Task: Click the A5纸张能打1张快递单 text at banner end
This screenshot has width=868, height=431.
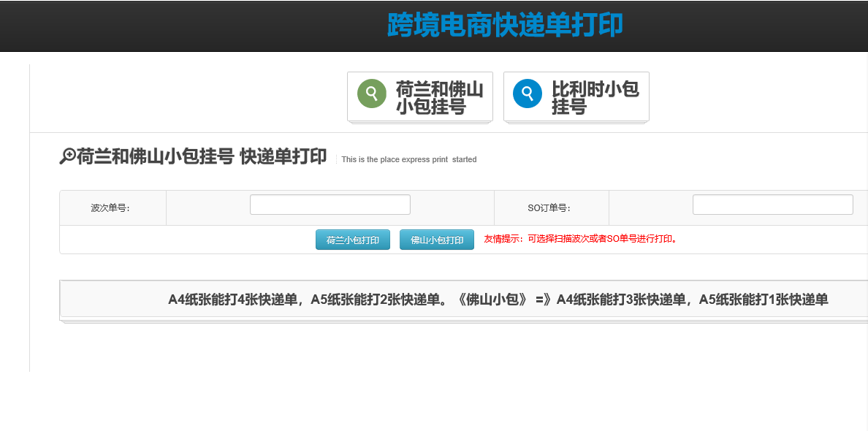Action: (764, 300)
